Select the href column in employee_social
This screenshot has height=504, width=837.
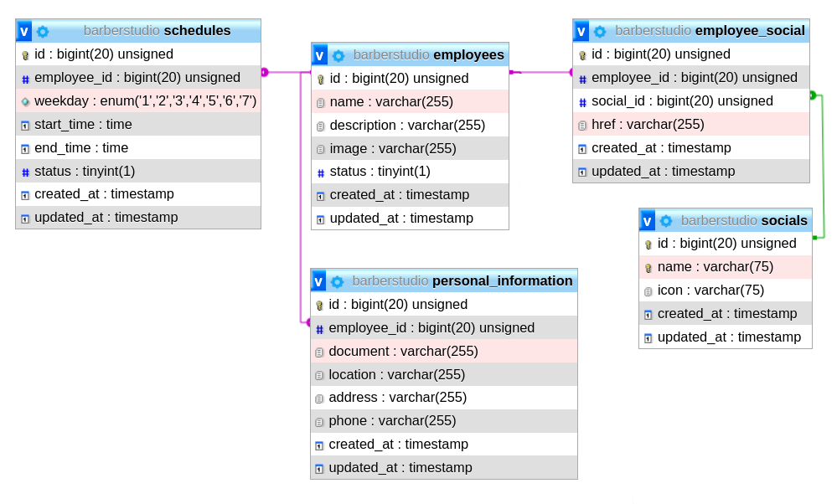tap(647, 125)
